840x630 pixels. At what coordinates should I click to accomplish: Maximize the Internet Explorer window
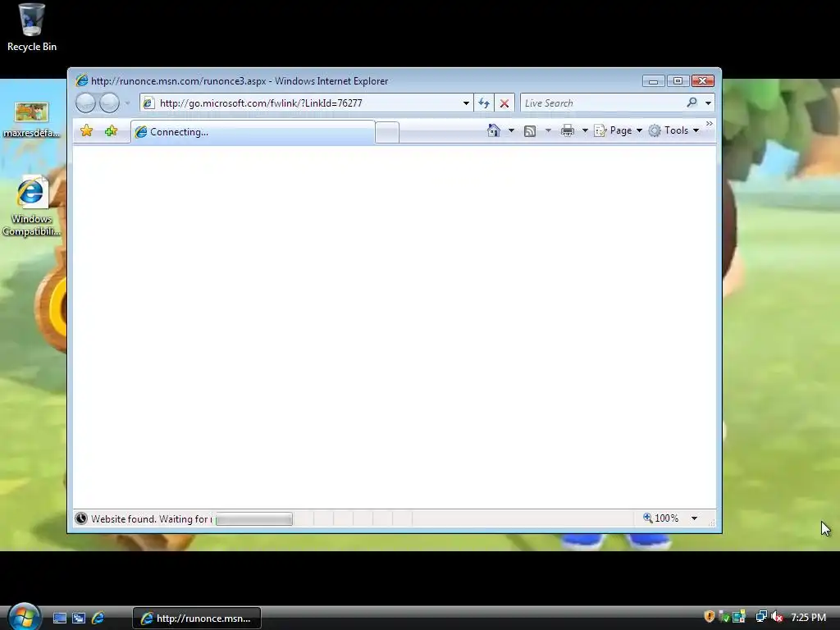click(678, 81)
